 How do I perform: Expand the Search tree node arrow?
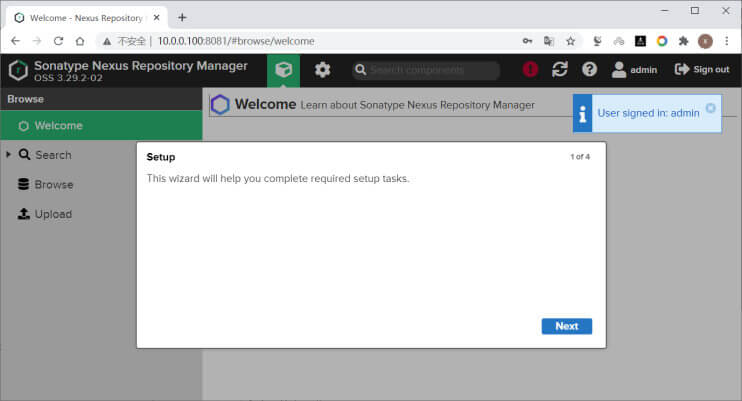(8, 154)
